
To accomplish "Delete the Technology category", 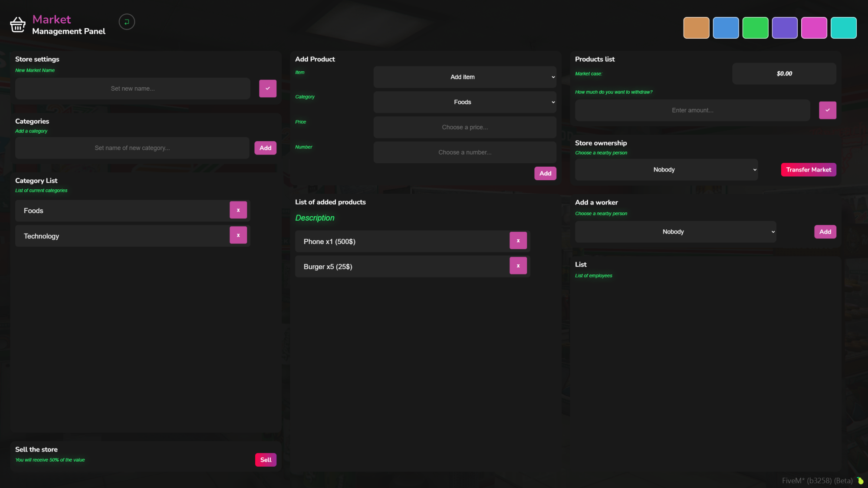I will pos(238,235).
